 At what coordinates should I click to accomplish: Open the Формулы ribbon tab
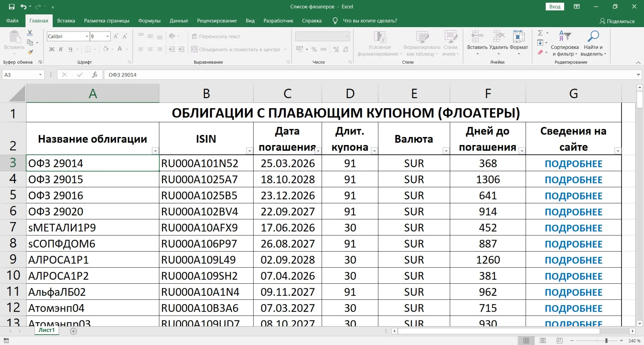click(149, 20)
